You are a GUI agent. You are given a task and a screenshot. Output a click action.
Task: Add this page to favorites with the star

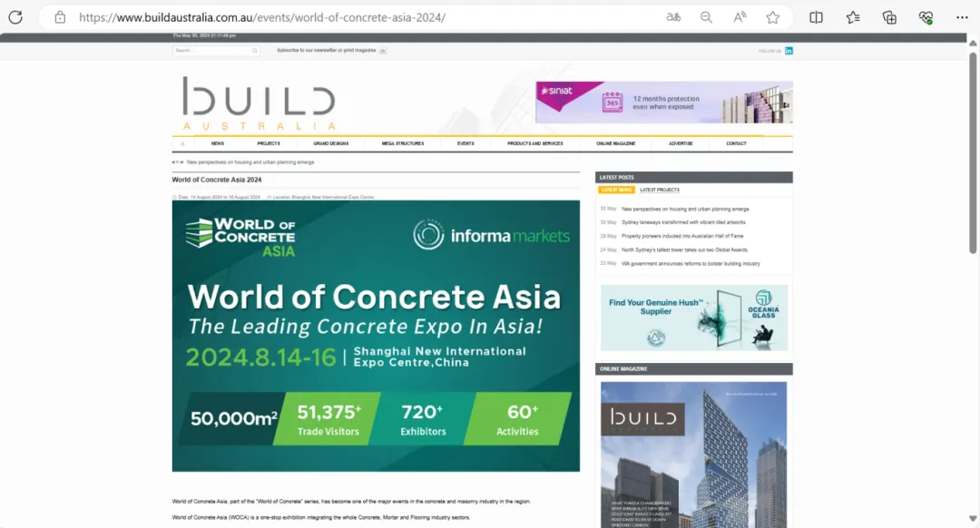pos(773,17)
